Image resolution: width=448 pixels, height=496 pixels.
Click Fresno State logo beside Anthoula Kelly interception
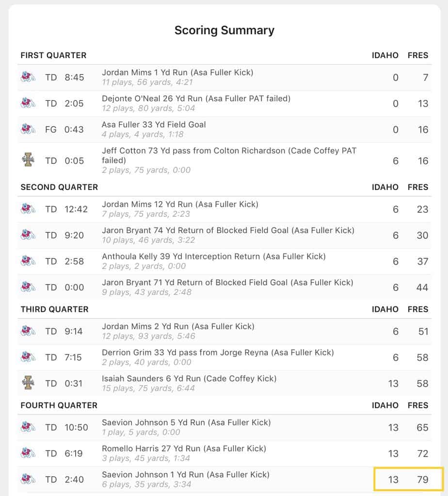(x=28, y=261)
